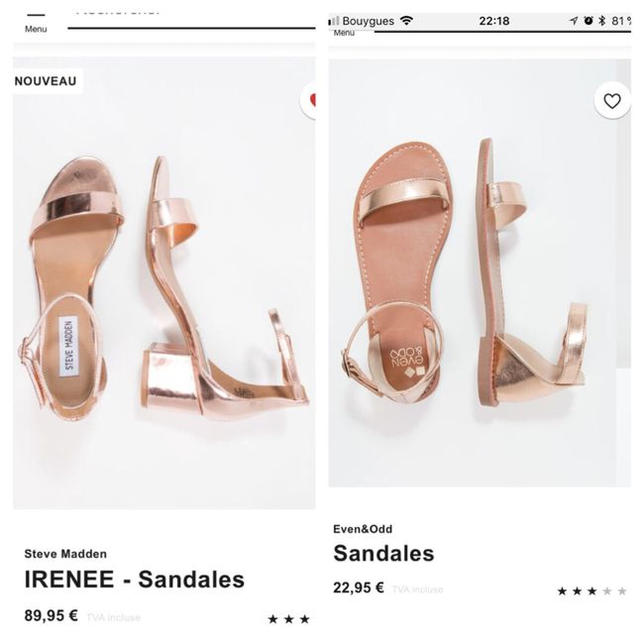Tap the 22:18 clock in the status bar

[x=493, y=21]
